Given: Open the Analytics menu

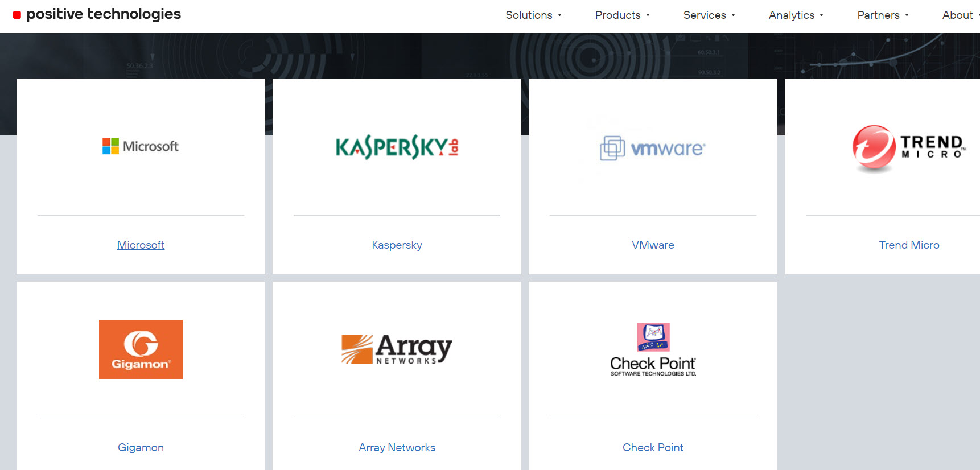Looking at the screenshot, I should [795, 15].
